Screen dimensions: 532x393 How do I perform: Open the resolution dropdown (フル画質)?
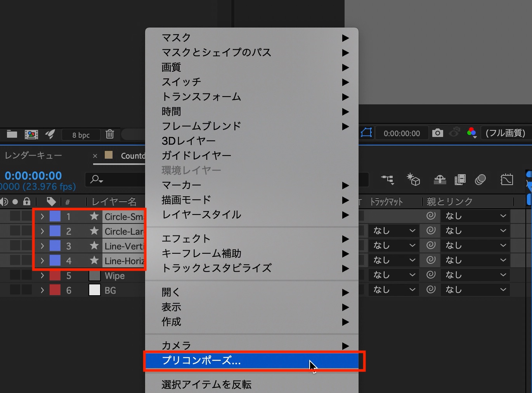point(505,133)
